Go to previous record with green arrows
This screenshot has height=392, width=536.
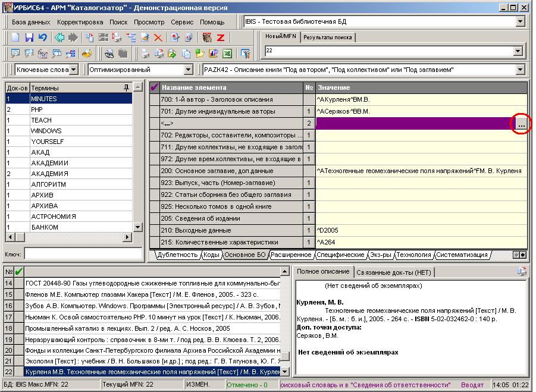point(59,37)
